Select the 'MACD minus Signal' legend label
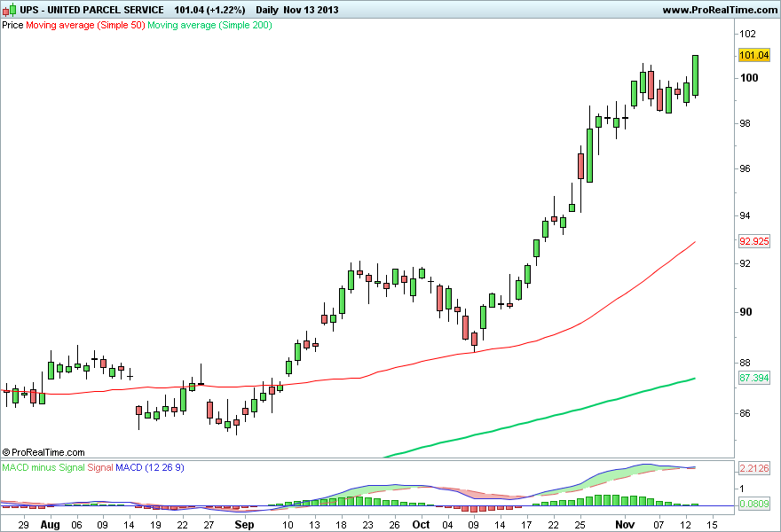Screen dimensions: 781x532 (x=43, y=467)
